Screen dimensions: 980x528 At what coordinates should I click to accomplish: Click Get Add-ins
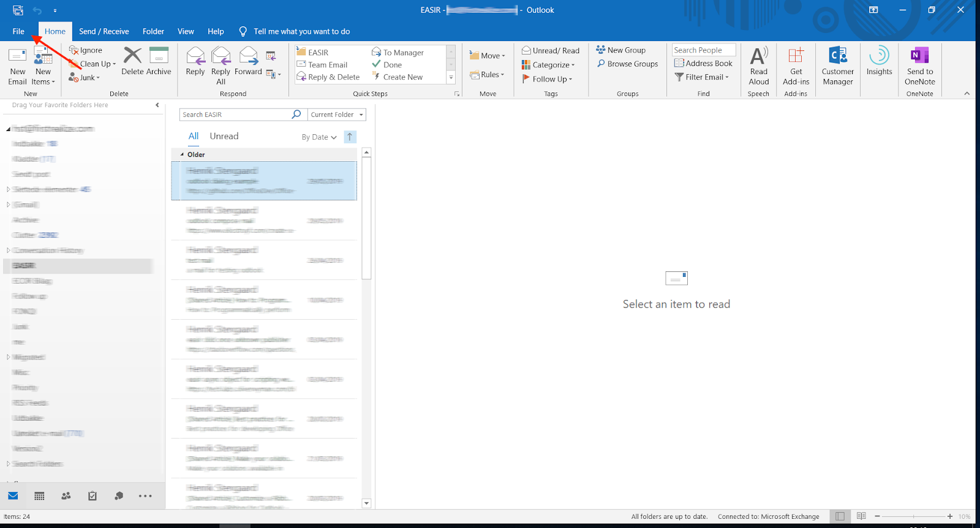click(796, 66)
